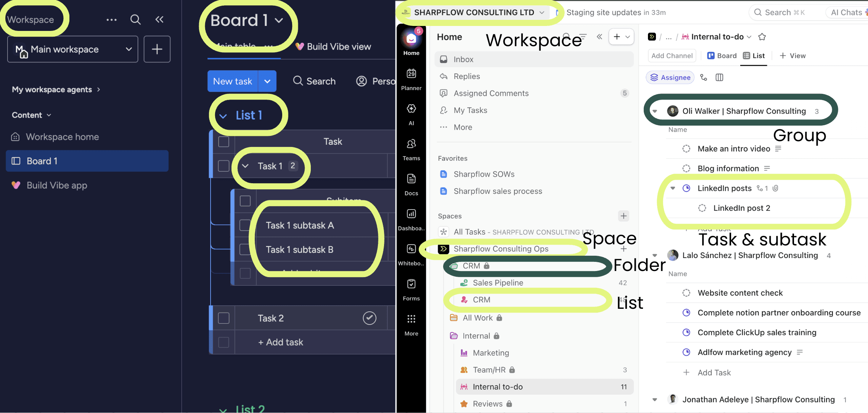Collapse the List 1 group chevron
Viewport: 868px width, 413px height.
(223, 116)
